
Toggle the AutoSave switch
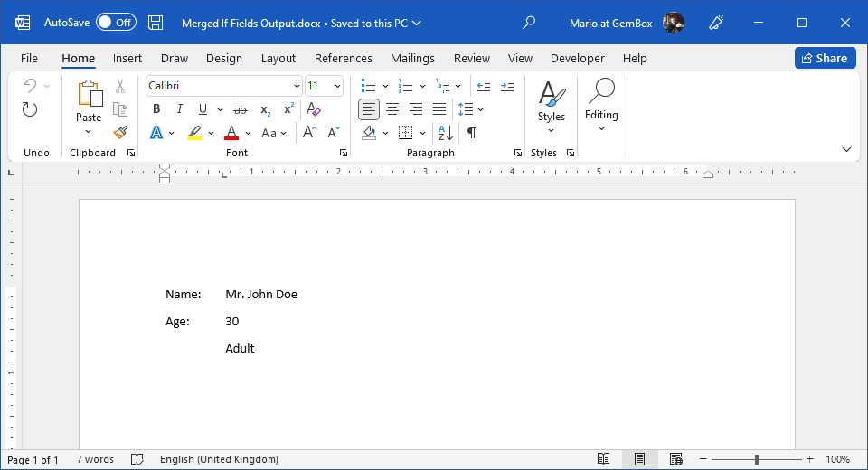116,23
